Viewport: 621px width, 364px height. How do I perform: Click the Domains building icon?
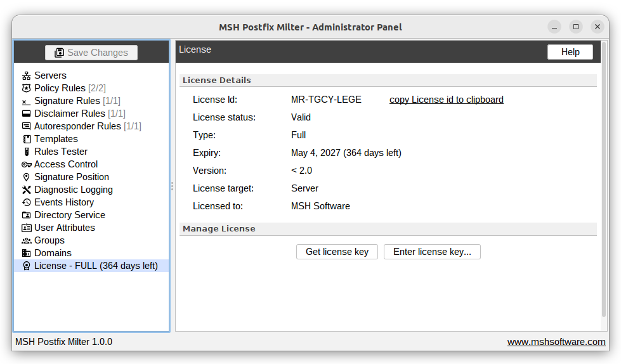click(x=26, y=253)
